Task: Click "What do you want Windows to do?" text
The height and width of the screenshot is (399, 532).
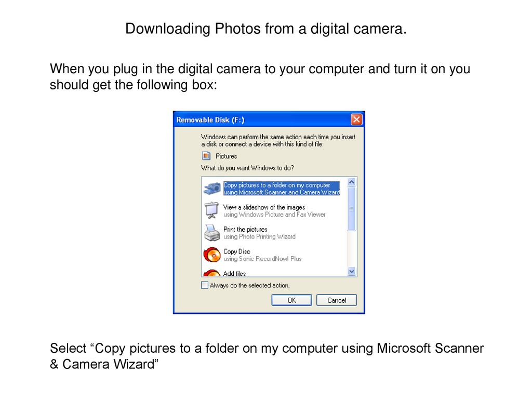Action: click(x=247, y=168)
